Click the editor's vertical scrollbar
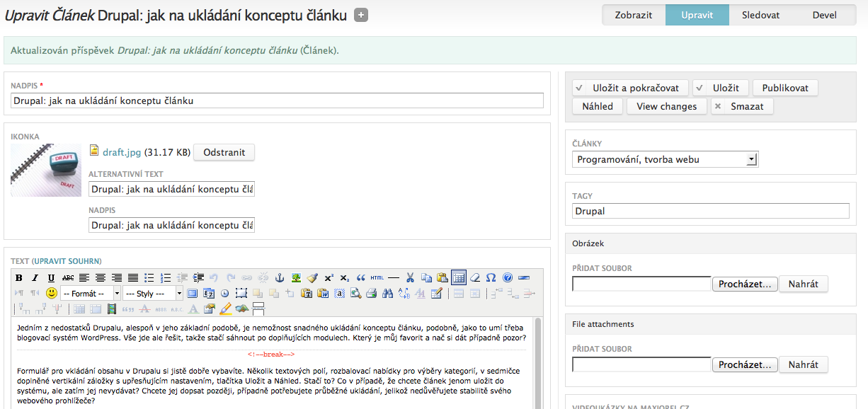This screenshot has width=868, height=409. pos(538,362)
